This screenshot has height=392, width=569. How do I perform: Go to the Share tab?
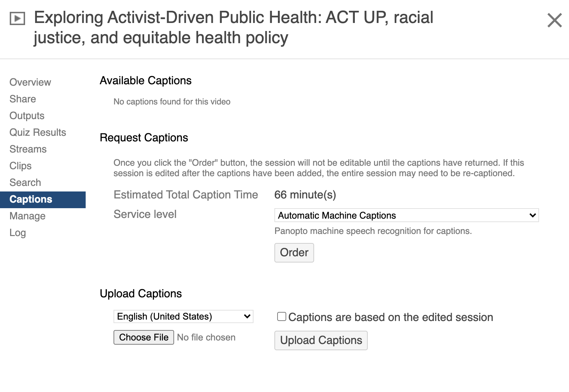tap(23, 99)
